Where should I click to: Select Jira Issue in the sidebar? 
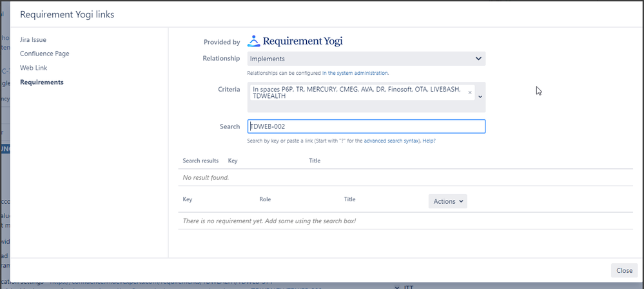coord(33,40)
